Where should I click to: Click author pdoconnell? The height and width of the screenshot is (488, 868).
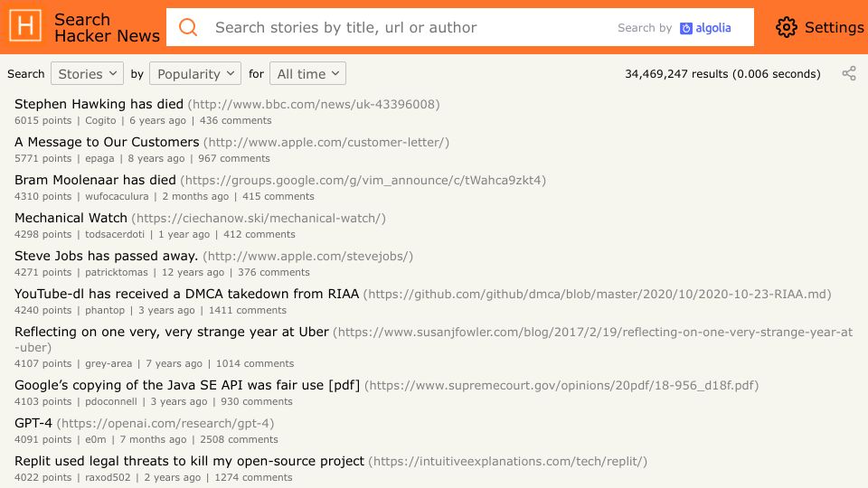110,401
